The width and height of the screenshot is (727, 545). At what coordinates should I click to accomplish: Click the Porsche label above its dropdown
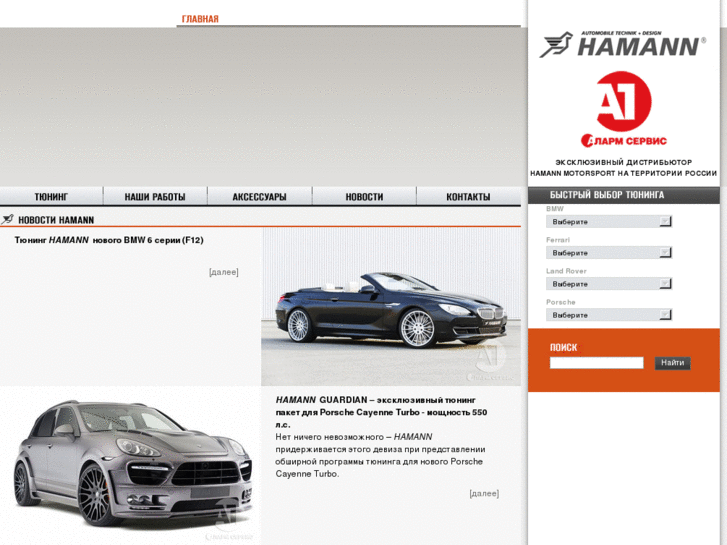coord(561,302)
